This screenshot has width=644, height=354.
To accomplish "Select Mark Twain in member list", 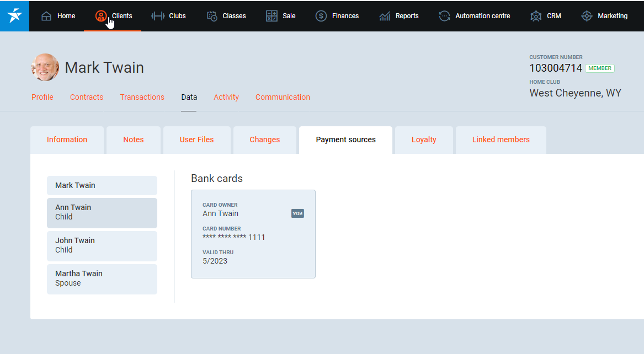I will pyautogui.click(x=102, y=185).
